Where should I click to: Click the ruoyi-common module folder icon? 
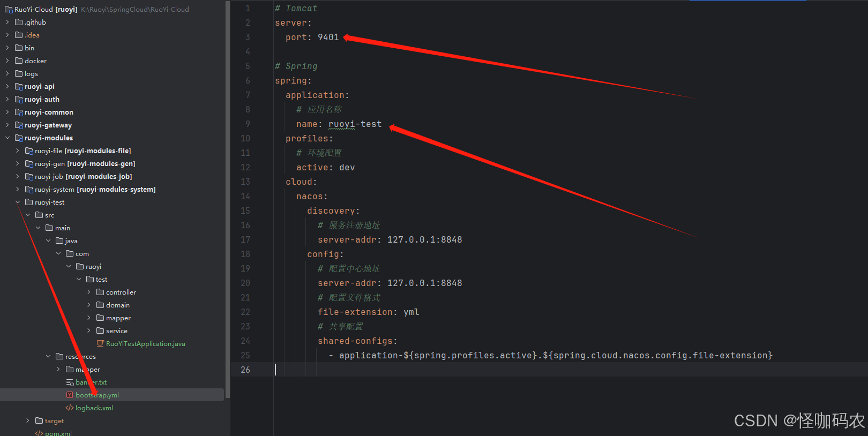[19, 112]
